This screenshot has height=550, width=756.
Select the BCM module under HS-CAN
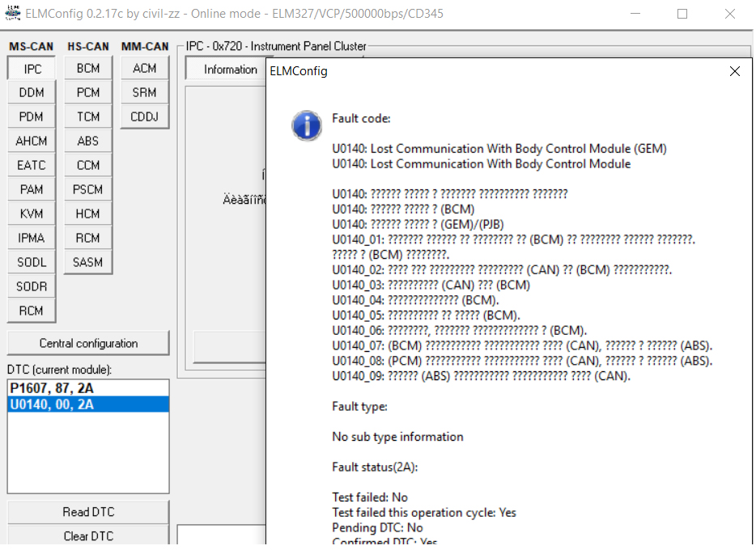pos(88,69)
